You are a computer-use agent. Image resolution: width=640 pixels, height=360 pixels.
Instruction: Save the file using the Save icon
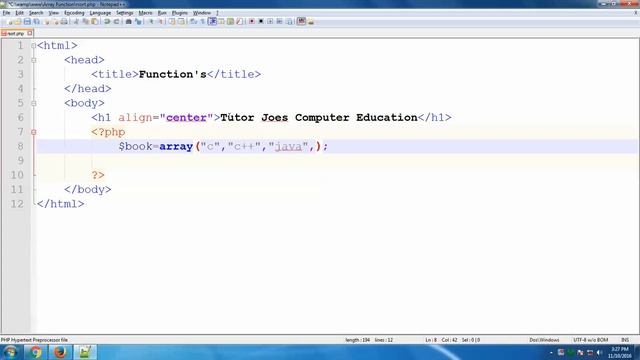point(27,21)
